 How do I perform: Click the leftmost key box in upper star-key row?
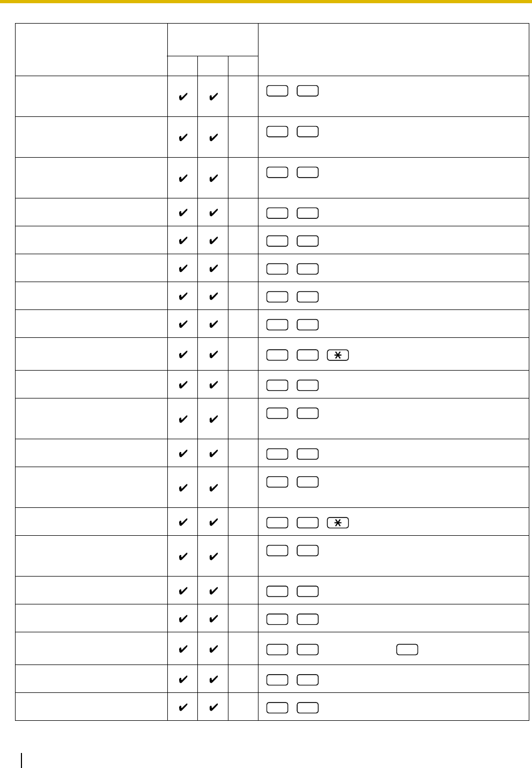pos(277,355)
